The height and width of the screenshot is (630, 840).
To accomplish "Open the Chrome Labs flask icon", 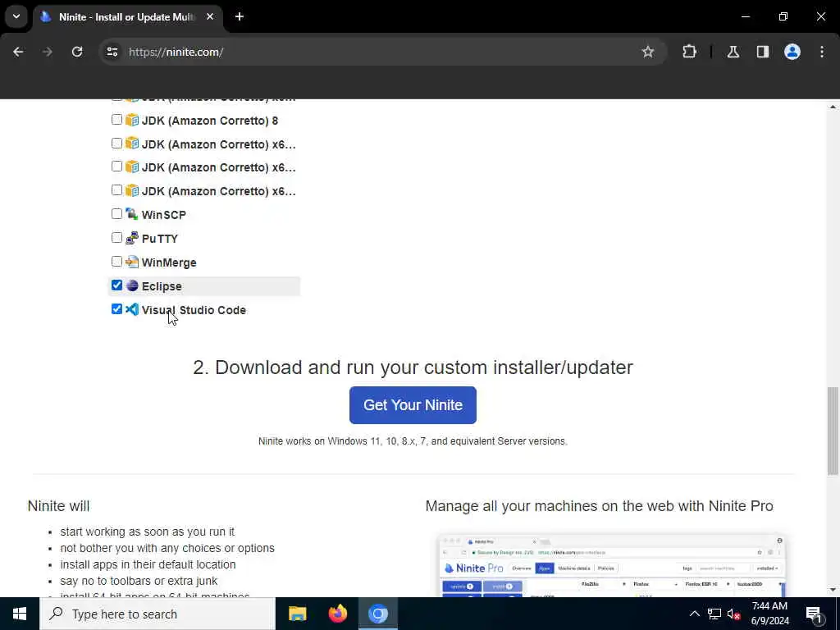I will pyautogui.click(x=733, y=52).
